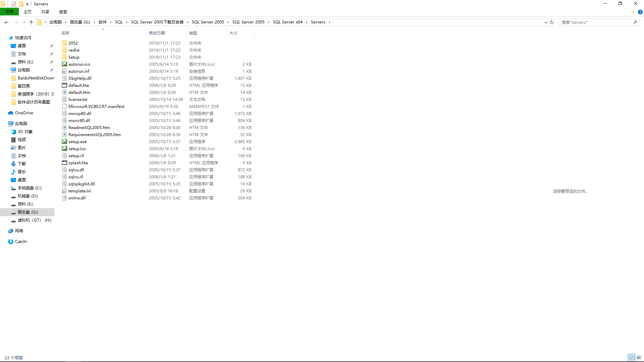Switch to large icons view button
This screenshot has height=362, width=644.
click(x=639, y=358)
